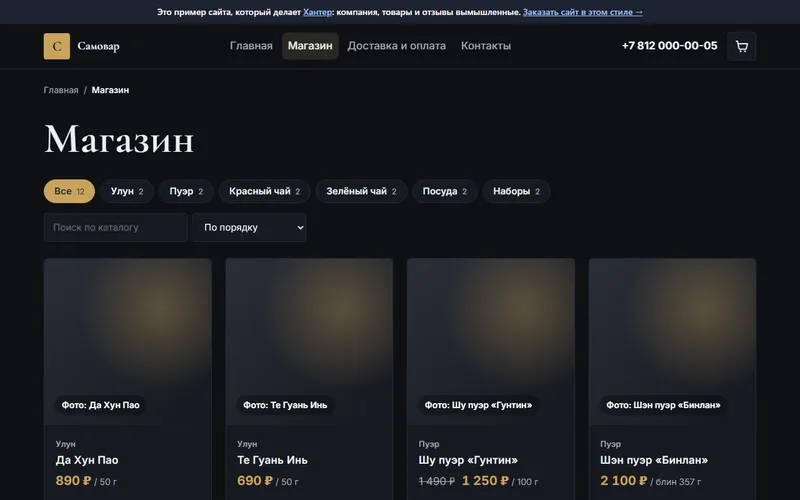This screenshot has height=500, width=800.
Task: Open the Да Хун Пао product image
Action: click(x=128, y=342)
